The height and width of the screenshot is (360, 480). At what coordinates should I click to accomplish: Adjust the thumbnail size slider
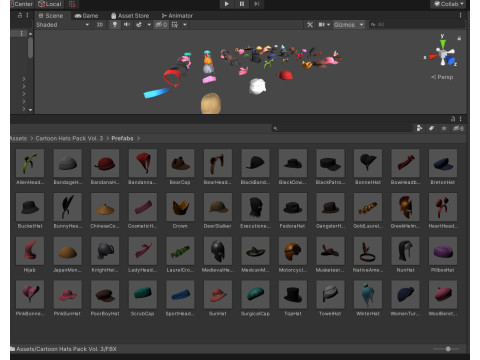(448, 349)
